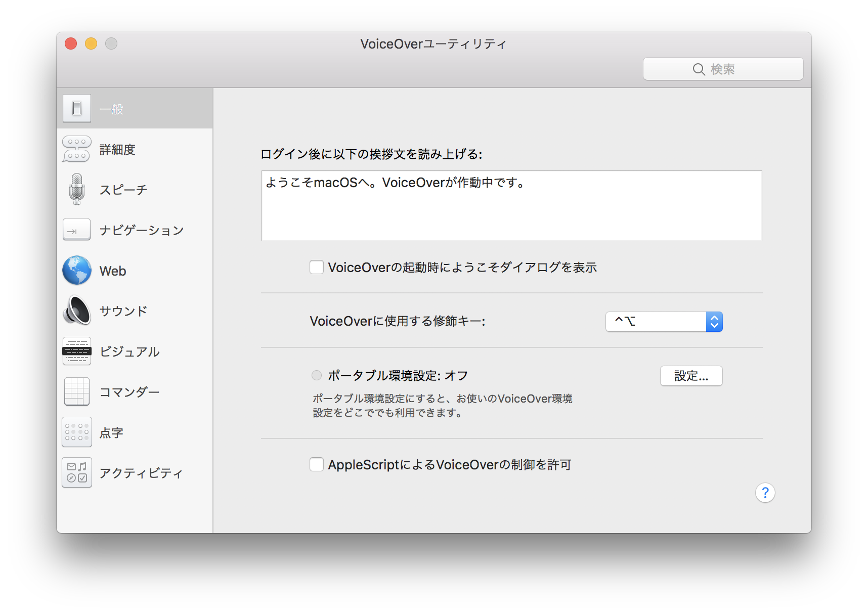Expand the modifier key selection menu
The image size is (868, 614).
point(714,321)
